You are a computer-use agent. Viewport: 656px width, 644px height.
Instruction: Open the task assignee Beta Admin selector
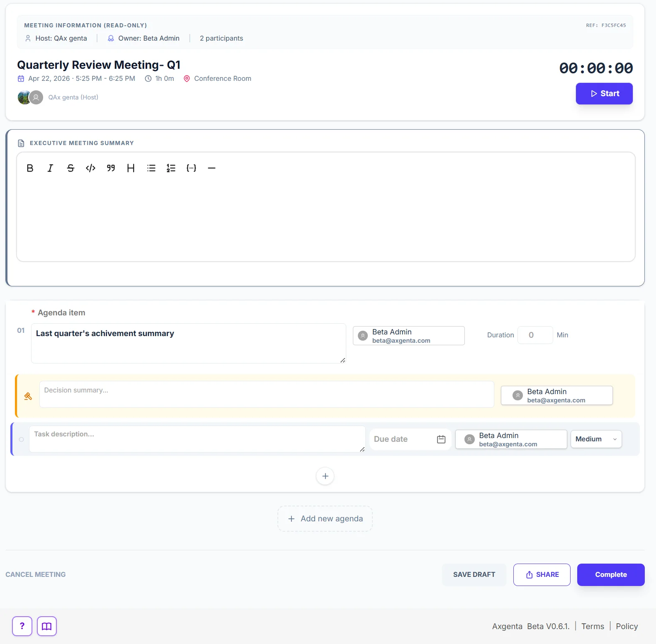[511, 439]
